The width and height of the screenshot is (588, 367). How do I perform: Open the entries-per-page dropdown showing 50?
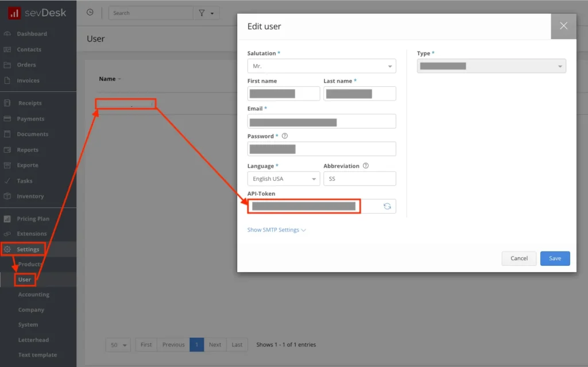click(118, 345)
